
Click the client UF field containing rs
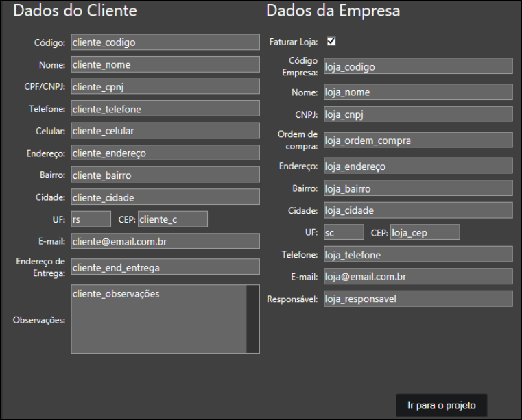tap(91, 219)
